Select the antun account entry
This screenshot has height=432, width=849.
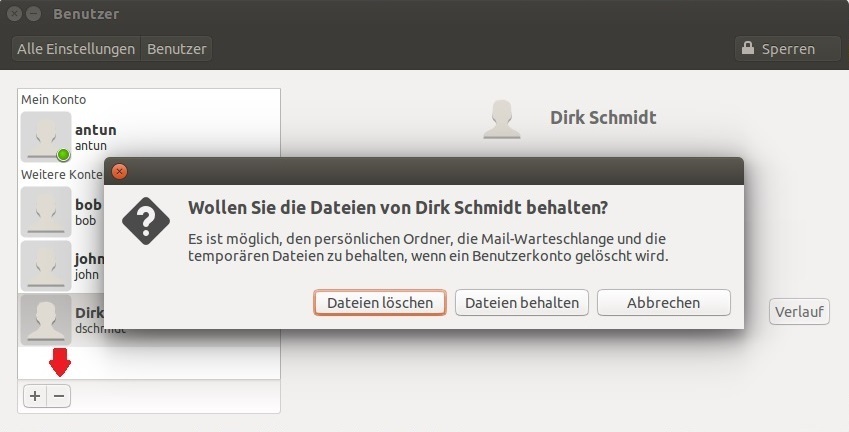149,137
